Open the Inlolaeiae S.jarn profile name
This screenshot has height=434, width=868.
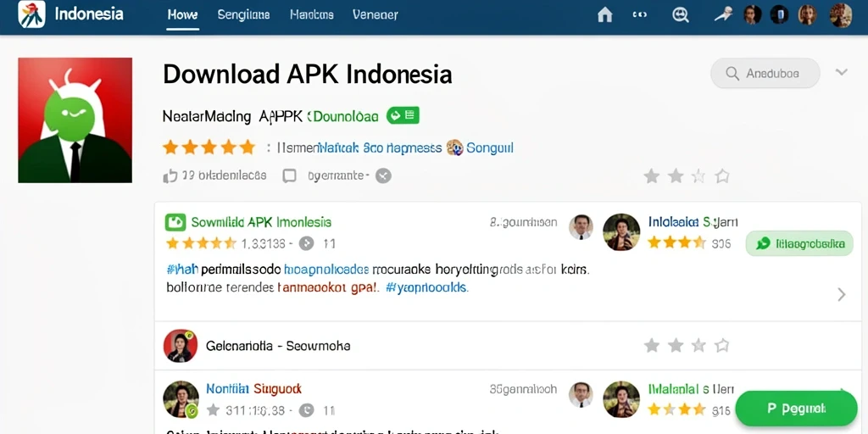(x=693, y=223)
